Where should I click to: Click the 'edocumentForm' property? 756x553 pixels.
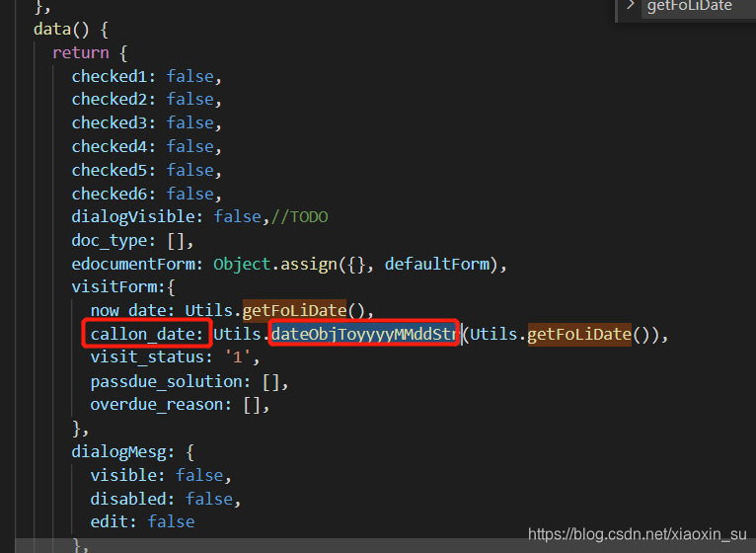coord(133,265)
